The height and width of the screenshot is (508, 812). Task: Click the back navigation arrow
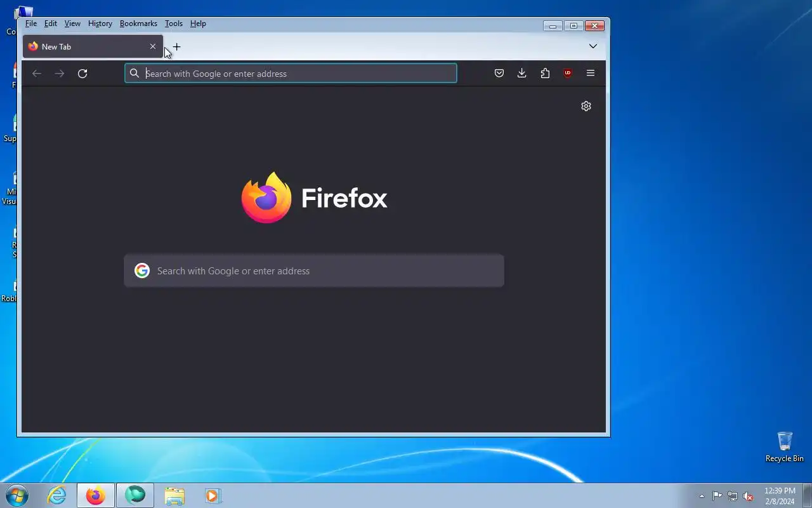point(37,74)
